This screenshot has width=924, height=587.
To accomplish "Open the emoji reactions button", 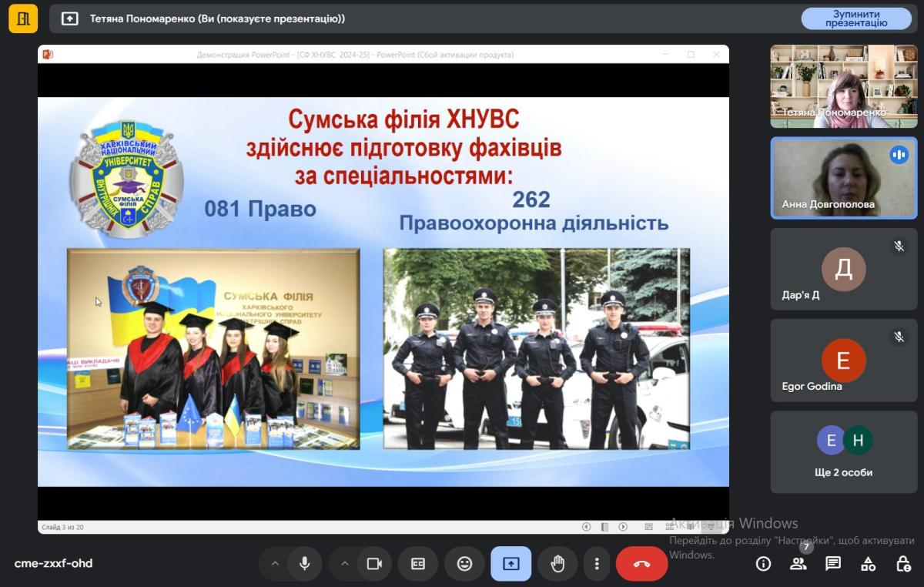I will pyautogui.click(x=464, y=563).
